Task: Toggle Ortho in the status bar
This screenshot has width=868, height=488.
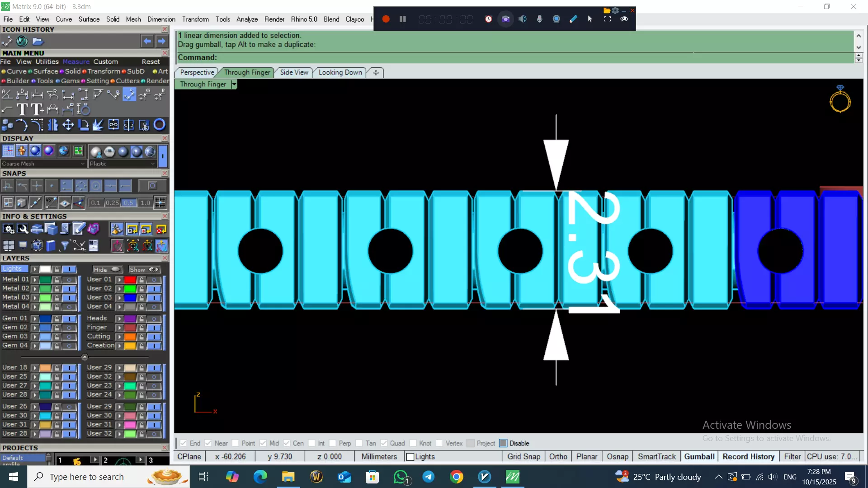Action: click(558, 456)
